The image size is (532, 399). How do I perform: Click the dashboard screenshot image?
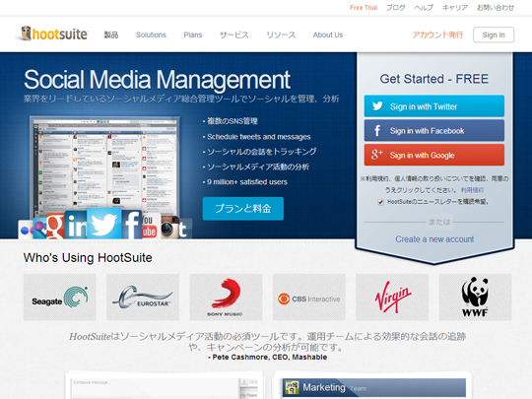point(104,166)
